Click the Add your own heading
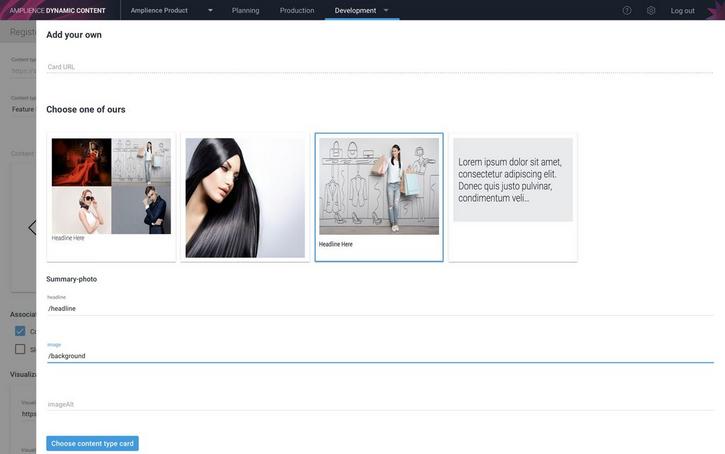This screenshot has width=725, height=454. [74, 35]
